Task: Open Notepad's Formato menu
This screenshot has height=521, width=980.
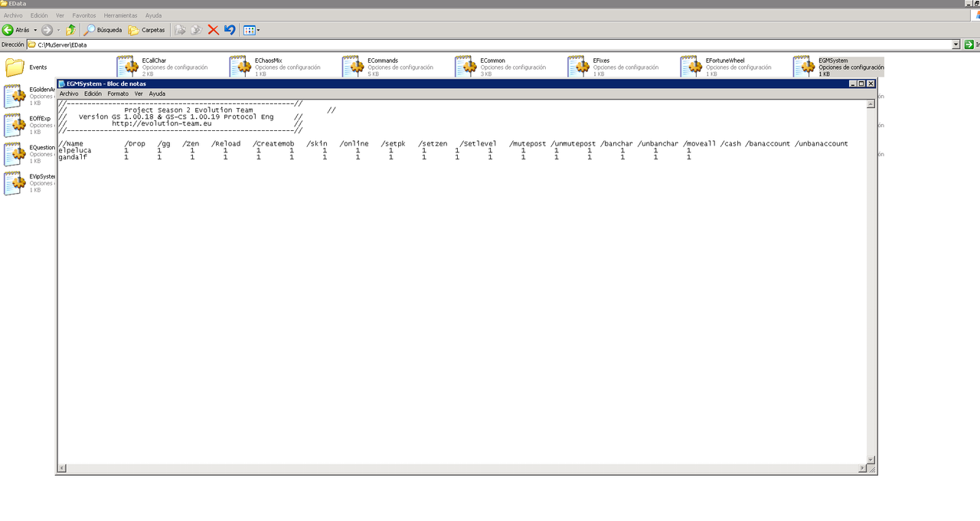Action: click(x=118, y=93)
